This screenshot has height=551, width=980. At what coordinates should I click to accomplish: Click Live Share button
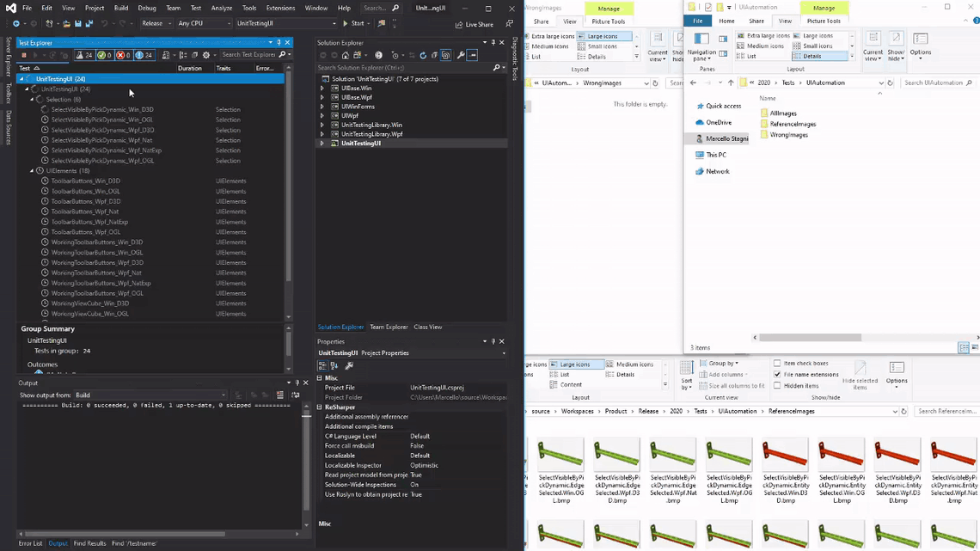tap(475, 24)
